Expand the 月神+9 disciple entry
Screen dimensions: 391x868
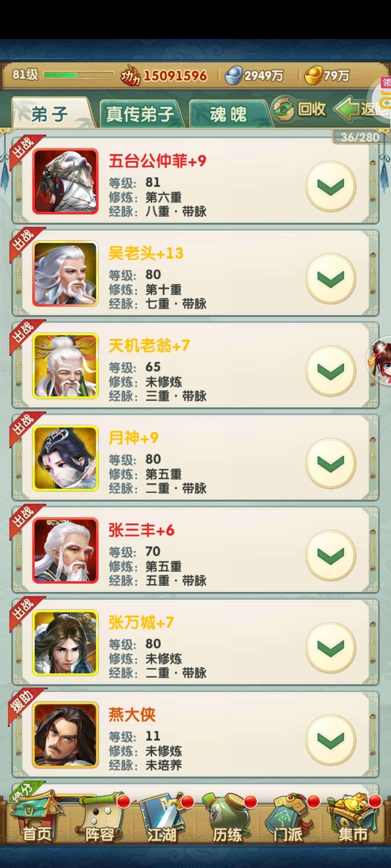coord(331,463)
